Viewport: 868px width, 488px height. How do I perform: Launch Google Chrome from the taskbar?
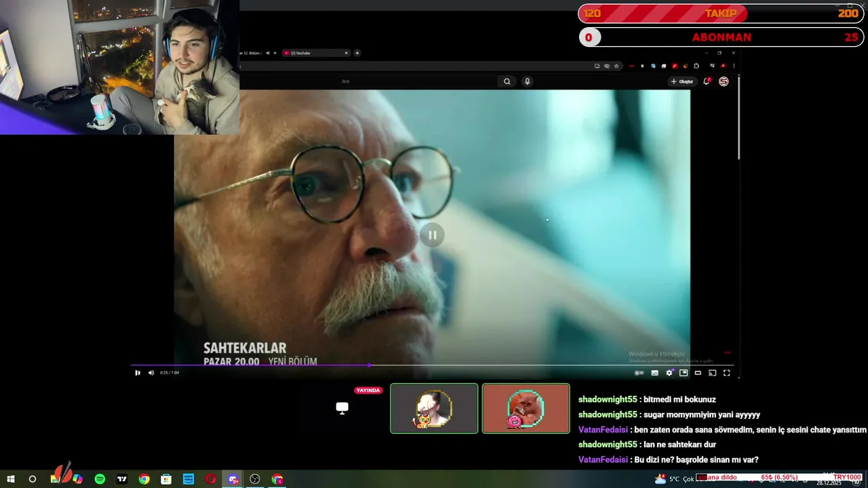pyautogui.click(x=144, y=479)
